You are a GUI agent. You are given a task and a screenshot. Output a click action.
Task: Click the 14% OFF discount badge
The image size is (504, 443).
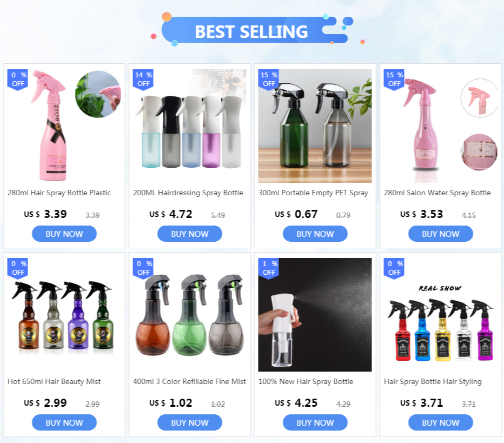(x=143, y=80)
